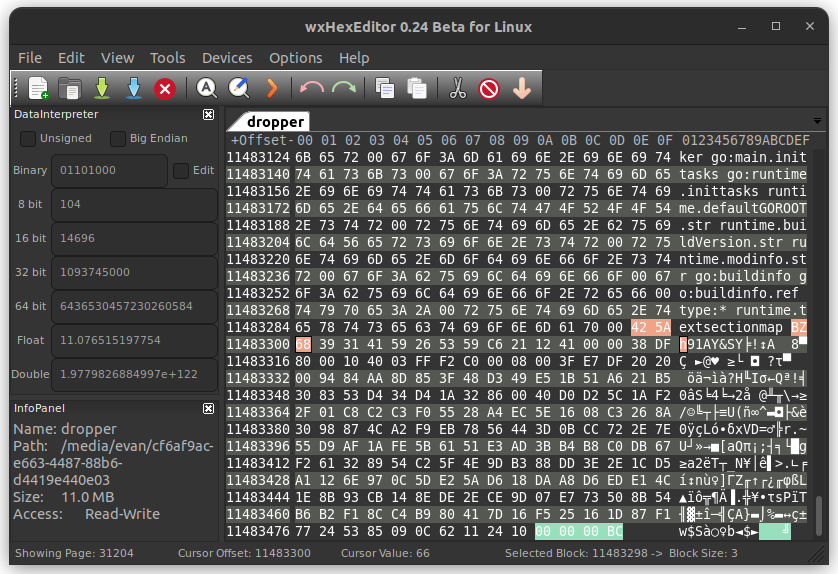Click the 'Cursor Value: 66' status entry
The image size is (838, 574).
[385, 553]
